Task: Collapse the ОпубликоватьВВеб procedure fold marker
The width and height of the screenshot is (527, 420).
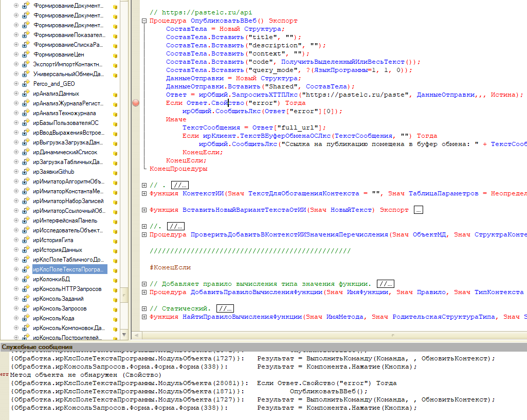Action: (x=144, y=21)
